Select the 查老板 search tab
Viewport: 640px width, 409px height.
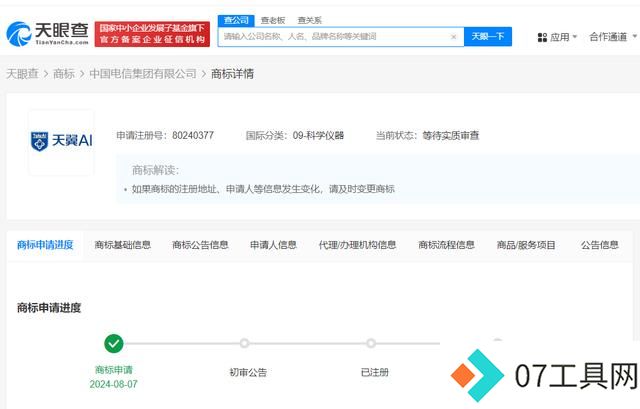tap(273, 20)
